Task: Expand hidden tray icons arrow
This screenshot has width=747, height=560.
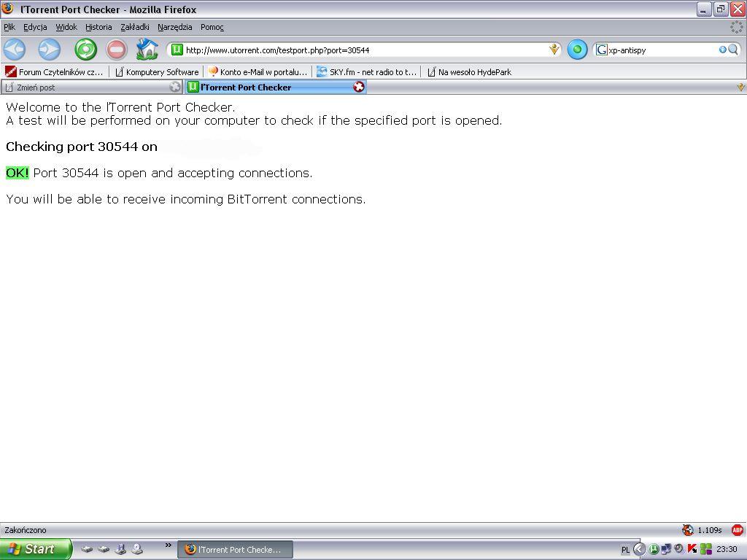Action: pos(640,549)
